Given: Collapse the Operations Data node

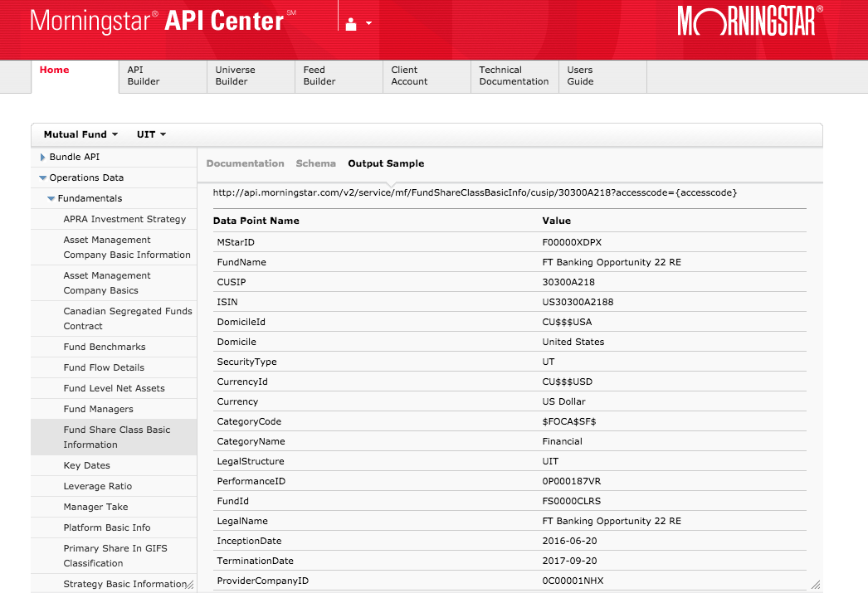Looking at the screenshot, I should click(x=42, y=177).
